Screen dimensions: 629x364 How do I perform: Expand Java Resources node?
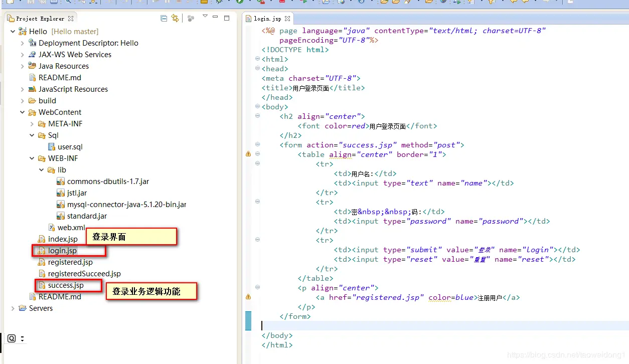(22, 66)
